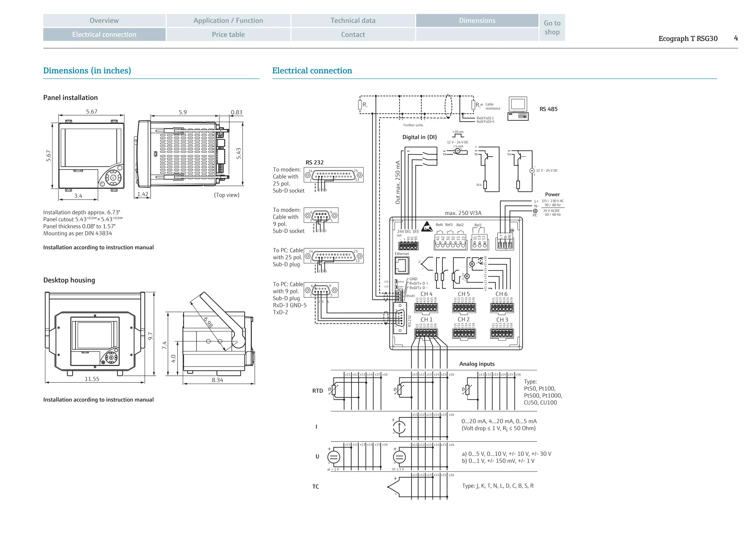Click the CH 6 terminal block

coord(502,308)
